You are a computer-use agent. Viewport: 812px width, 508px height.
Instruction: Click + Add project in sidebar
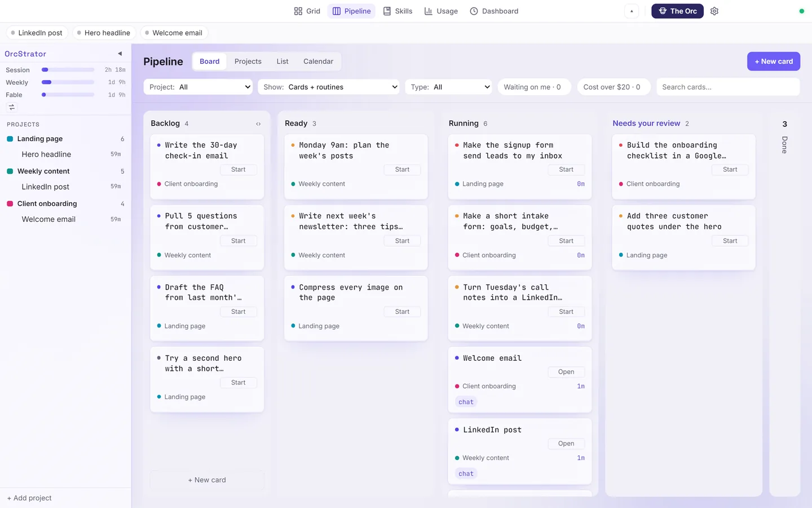(29, 498)
